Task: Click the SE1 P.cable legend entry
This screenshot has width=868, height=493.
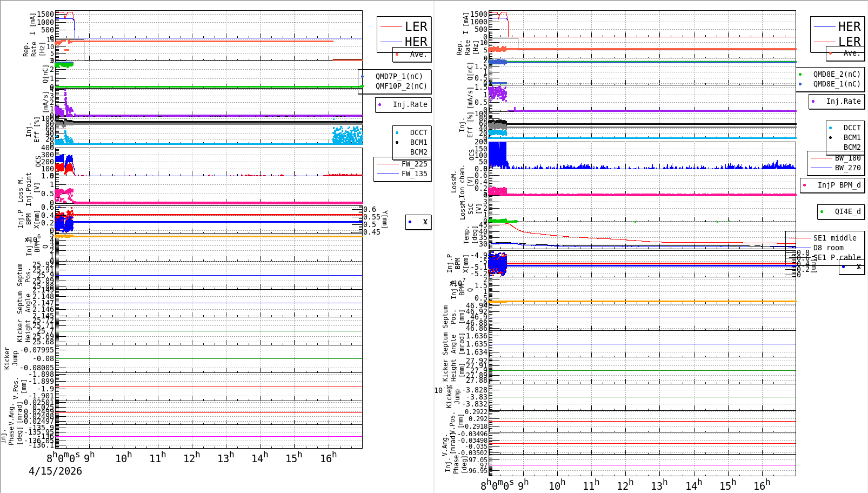Action: click(x=837, y=257)
